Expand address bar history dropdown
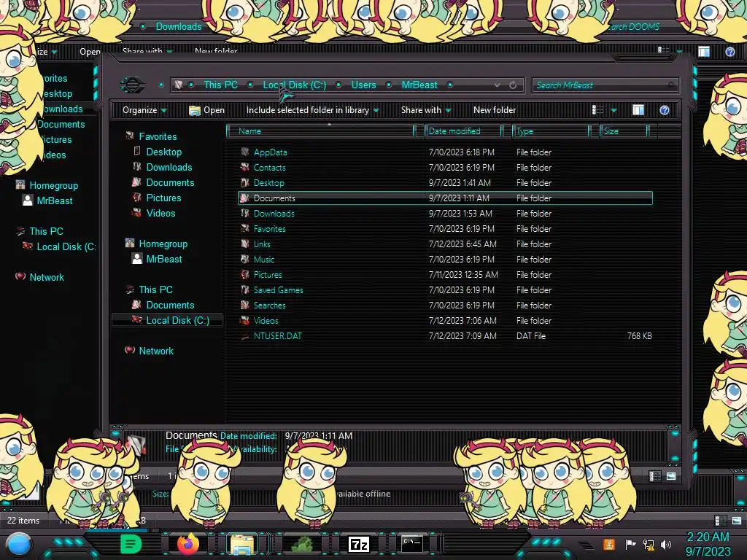 [497, 85]
